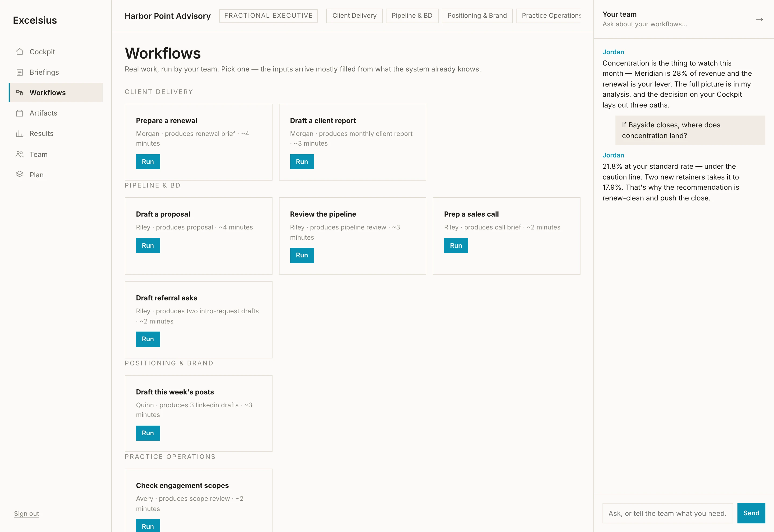Open the Results page
774x532 pixels.
pyautogui.click(x=55, y=134)
